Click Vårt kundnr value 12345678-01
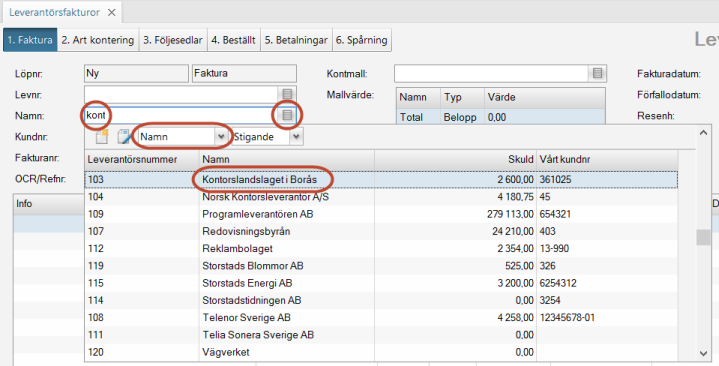 (567, 317)
